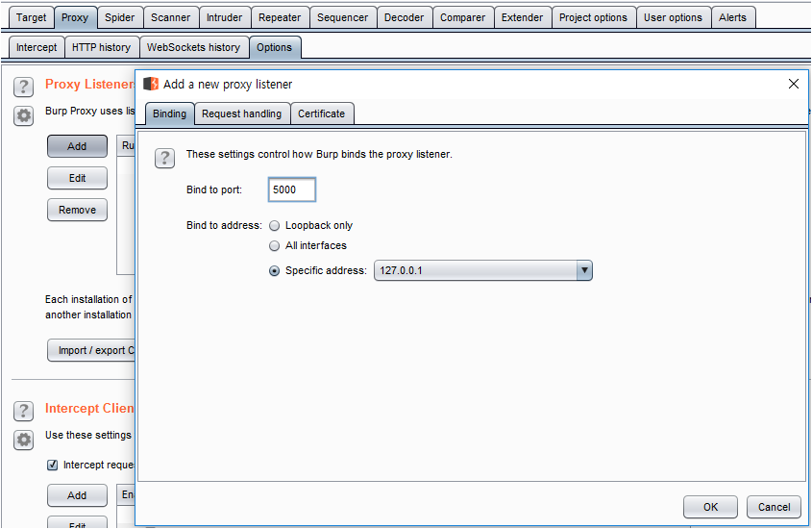
Task: Select Specific address radio option
Action: pos(275,271)
